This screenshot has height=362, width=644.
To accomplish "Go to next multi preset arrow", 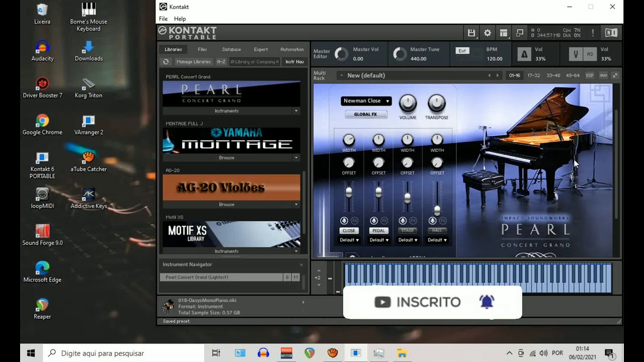I will pyautogui.click(x=498, y=75).
